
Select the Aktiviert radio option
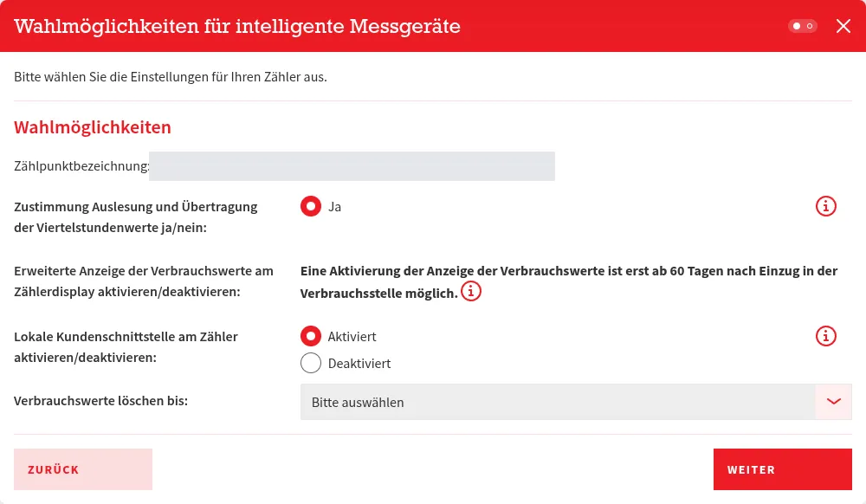[x=311, y=336]
